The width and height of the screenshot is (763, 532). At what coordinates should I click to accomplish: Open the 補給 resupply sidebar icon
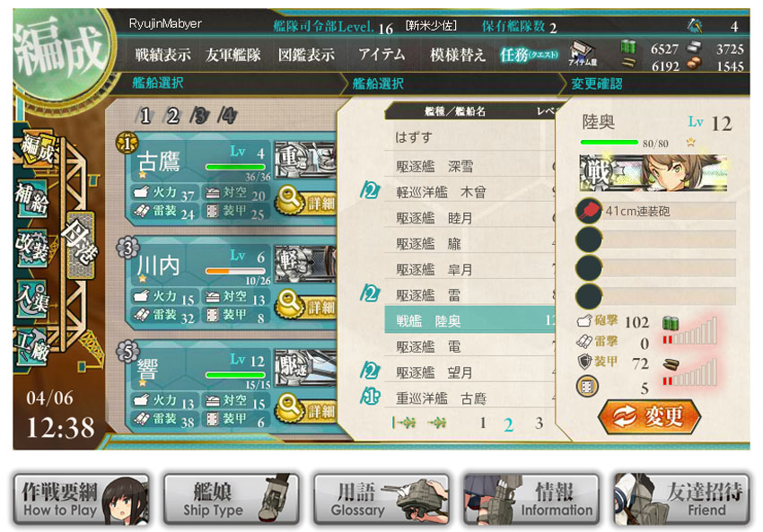click(x=32, y=199)
